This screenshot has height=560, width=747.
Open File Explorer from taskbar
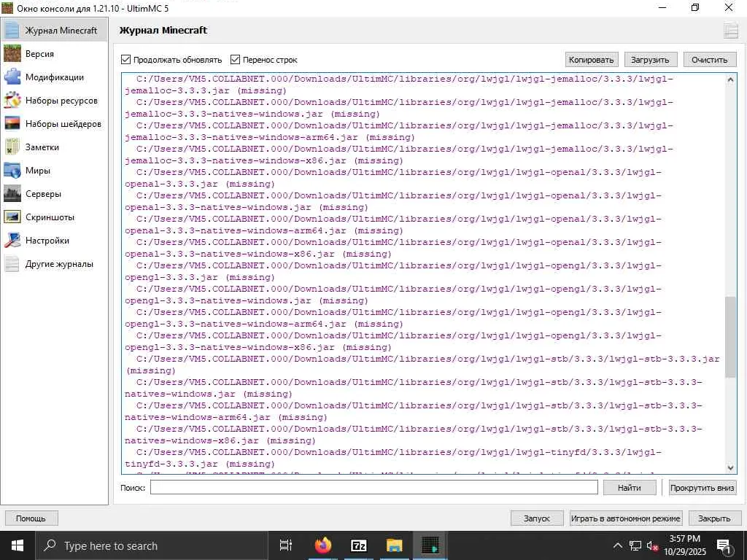395,545
